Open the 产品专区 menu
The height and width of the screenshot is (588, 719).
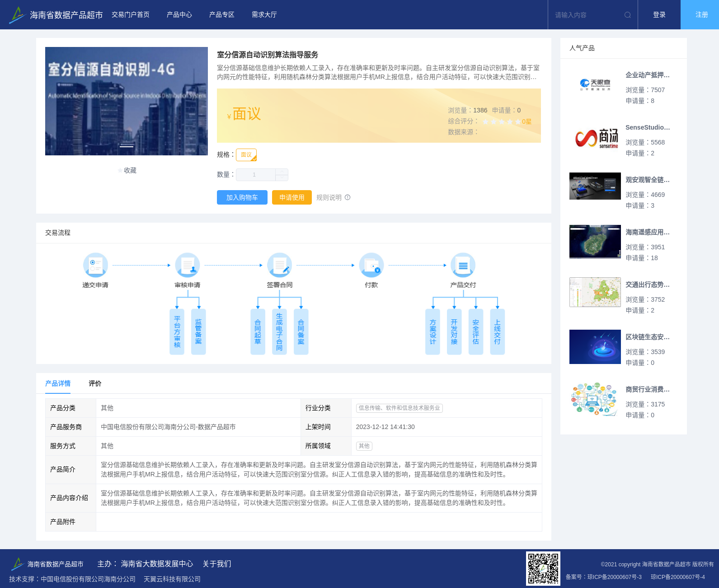222,15
